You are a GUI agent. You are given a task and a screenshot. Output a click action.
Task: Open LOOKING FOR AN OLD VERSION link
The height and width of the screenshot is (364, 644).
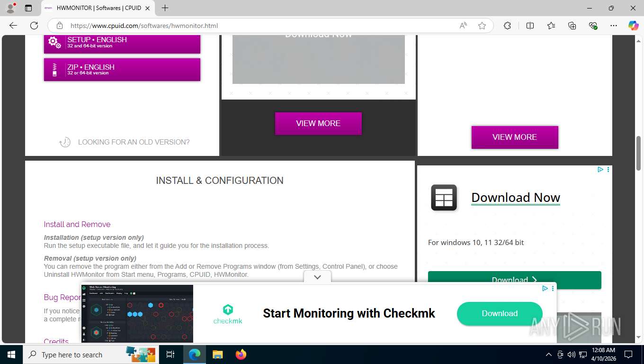pyautogui.click(x=134, y=142)
